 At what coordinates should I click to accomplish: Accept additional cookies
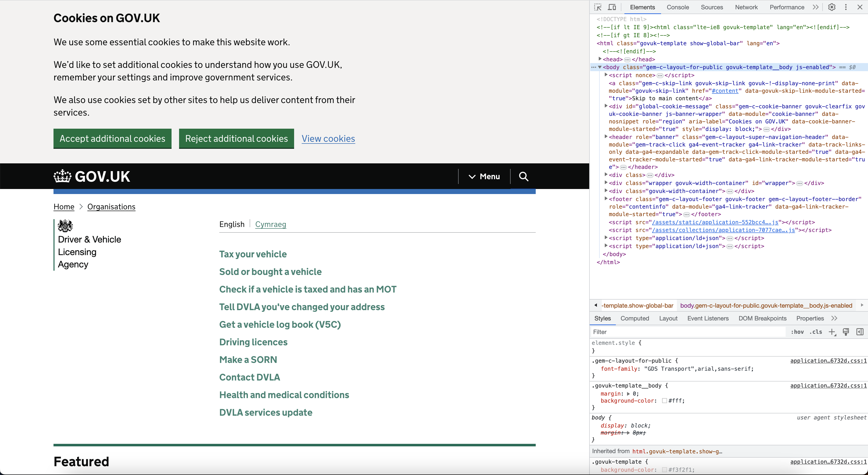112,138
